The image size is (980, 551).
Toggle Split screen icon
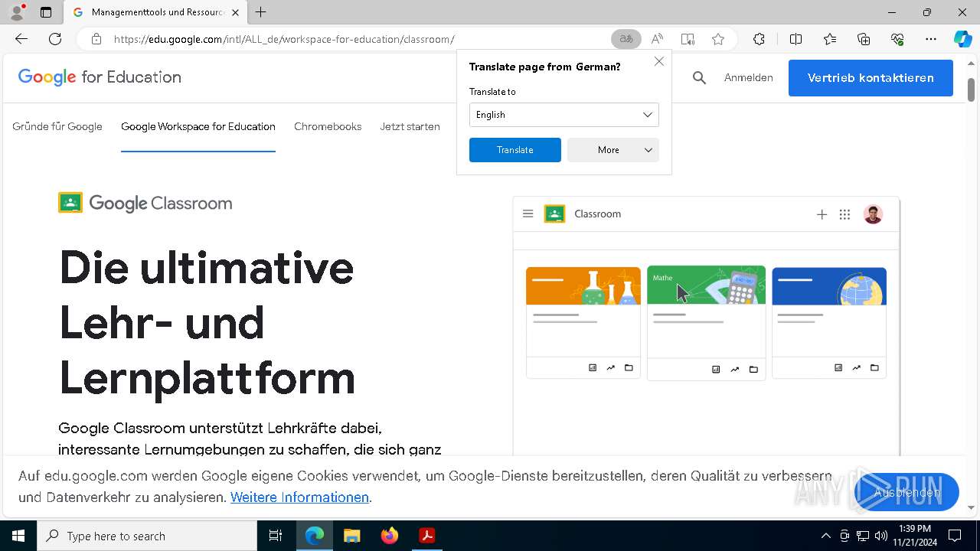coord(795,39)
